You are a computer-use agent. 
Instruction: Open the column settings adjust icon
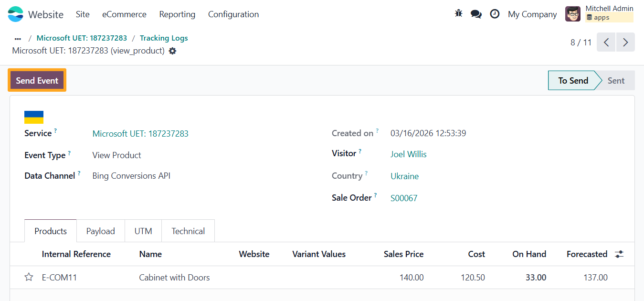tap(619, 254)
